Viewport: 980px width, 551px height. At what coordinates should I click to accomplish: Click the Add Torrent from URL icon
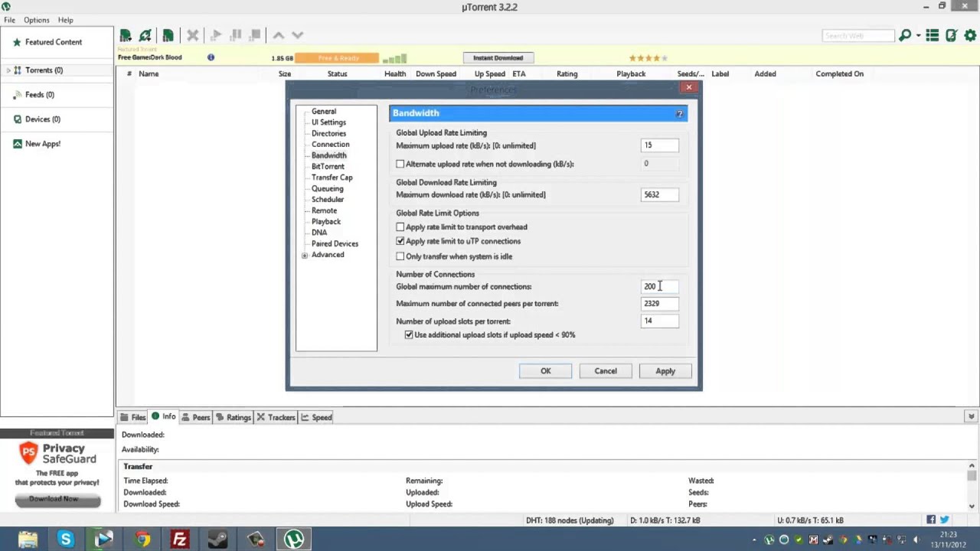(145, 35)
